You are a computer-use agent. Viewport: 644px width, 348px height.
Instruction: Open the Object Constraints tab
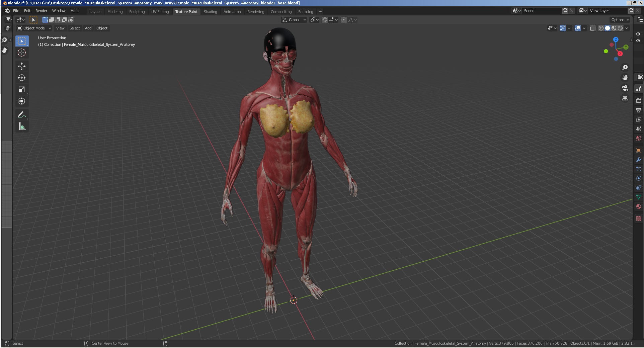(639, 188)
